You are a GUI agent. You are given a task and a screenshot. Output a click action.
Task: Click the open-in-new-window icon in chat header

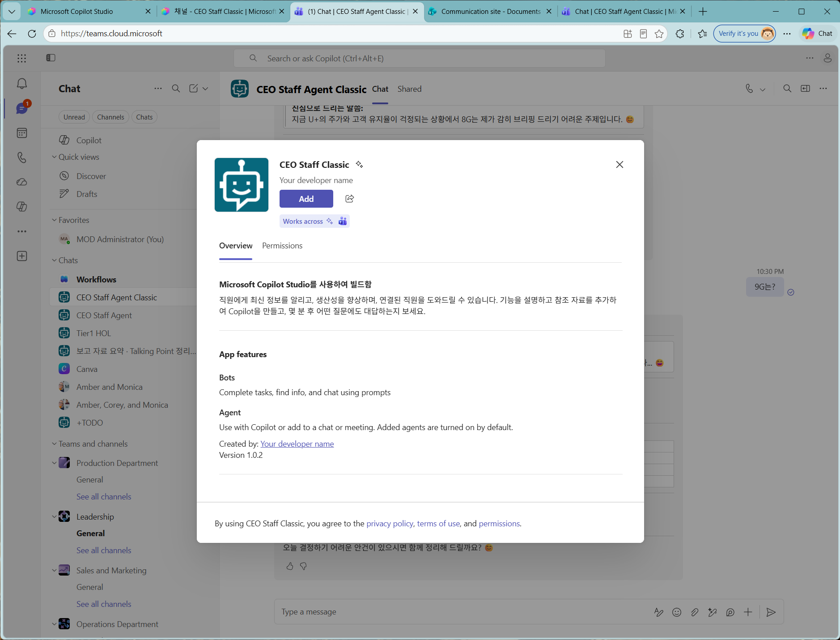coord(805,89)
